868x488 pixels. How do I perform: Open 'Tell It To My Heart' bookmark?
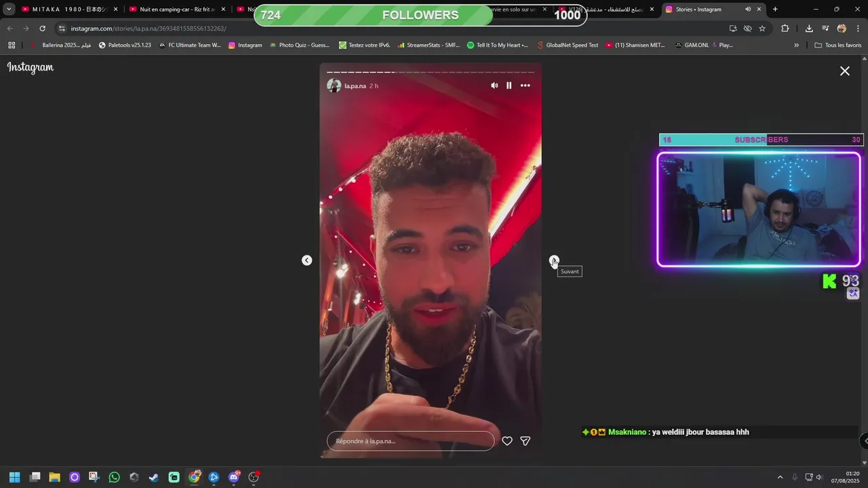coord(498,45)
